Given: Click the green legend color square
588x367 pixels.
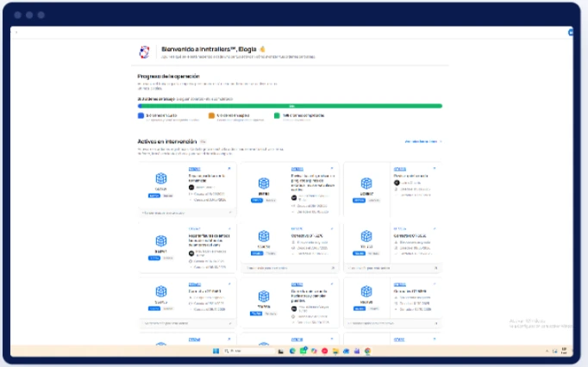Looking at the screenshot, I should [x=277, y=115].
